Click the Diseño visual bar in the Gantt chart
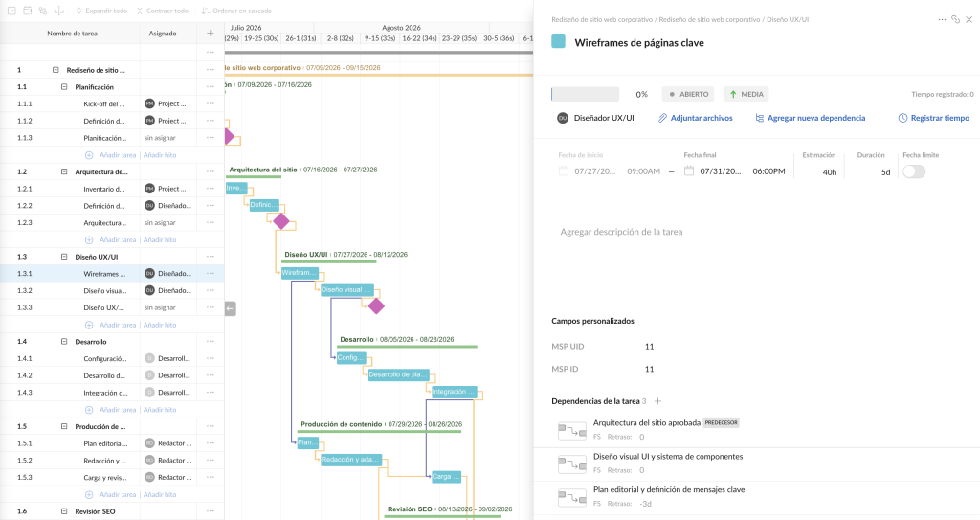980x520 pixels. [x=346, y=290]
